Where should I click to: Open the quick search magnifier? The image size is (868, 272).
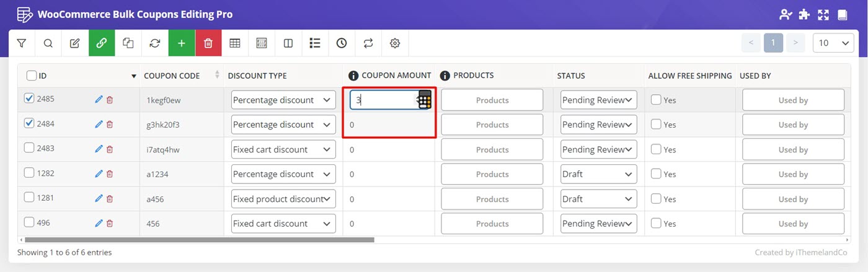click(x=48, y=43)
